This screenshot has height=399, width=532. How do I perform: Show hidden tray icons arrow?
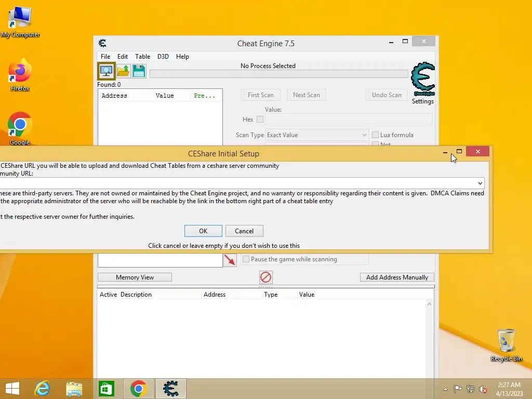coord(445,389)
